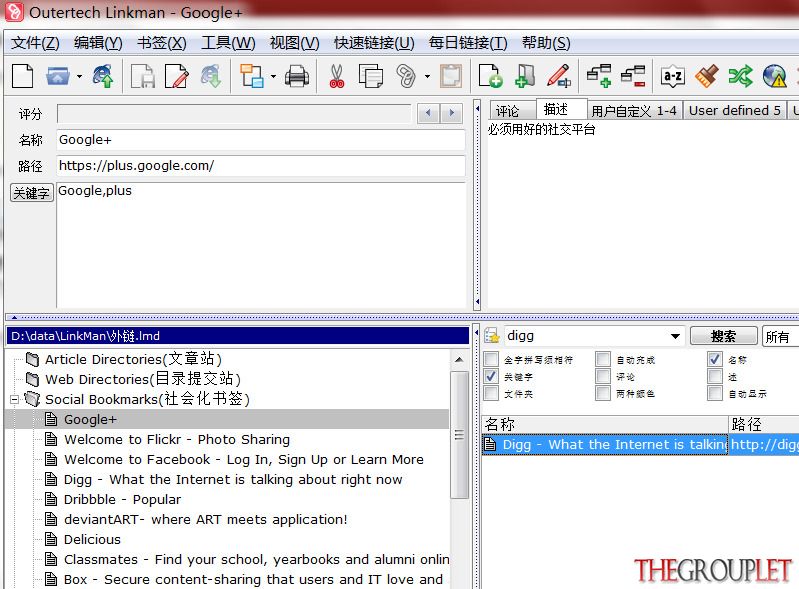Open dropdown arrow next to open-folder icon

click(x=79, y=77)
